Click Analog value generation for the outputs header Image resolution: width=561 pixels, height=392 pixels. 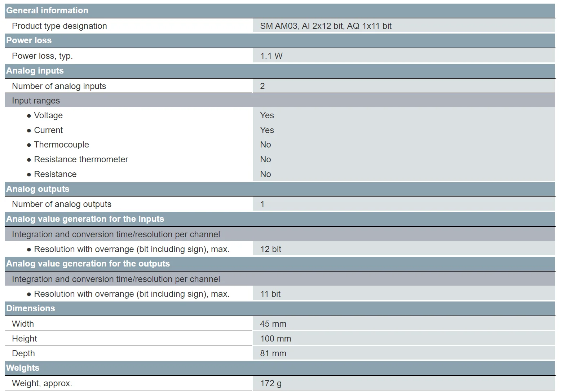pos(280,264)
